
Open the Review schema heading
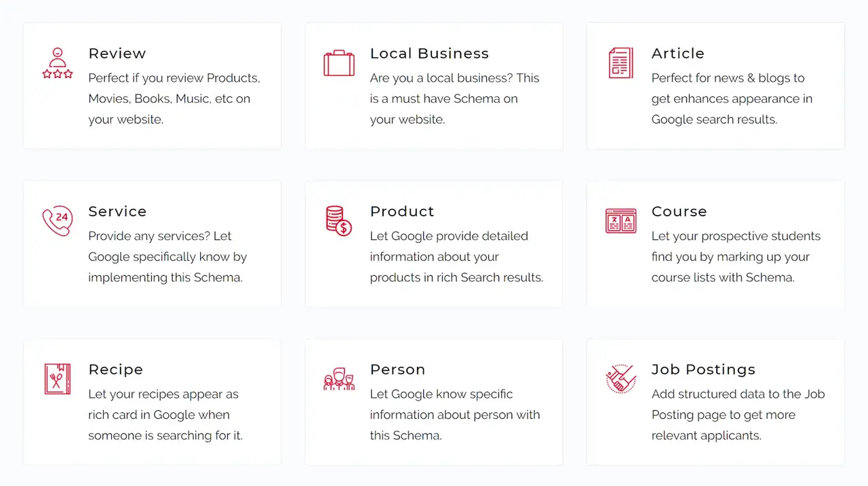click(117, 54)
